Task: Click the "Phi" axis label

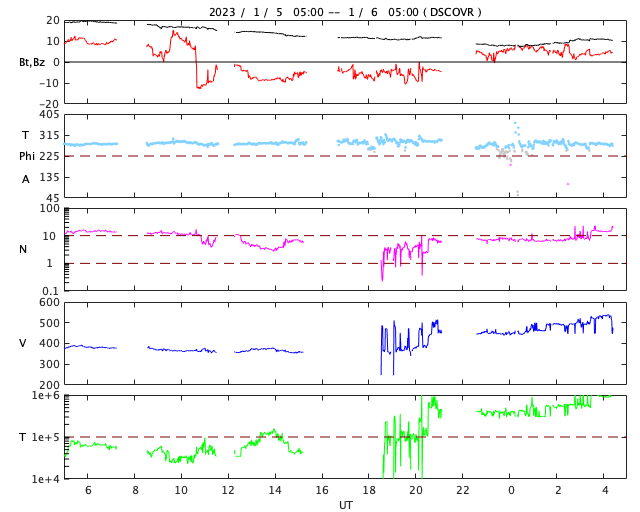Action: 27,156
